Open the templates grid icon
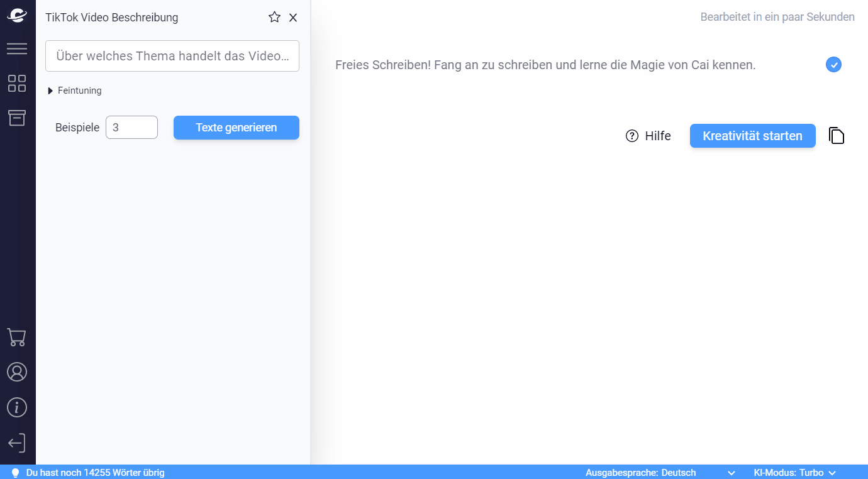The width and height of the screenshot is (868, 479). (x=17, y=83)
